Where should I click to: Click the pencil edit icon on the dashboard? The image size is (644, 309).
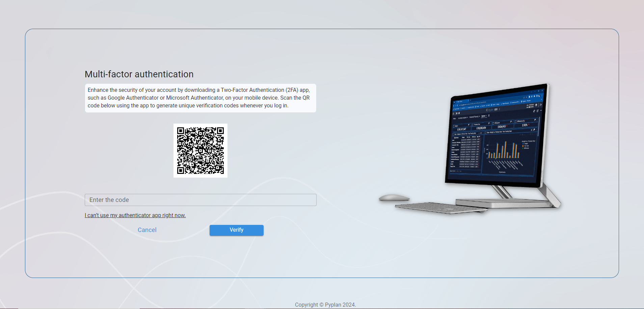pyautogui.click(x=537, y=111)
